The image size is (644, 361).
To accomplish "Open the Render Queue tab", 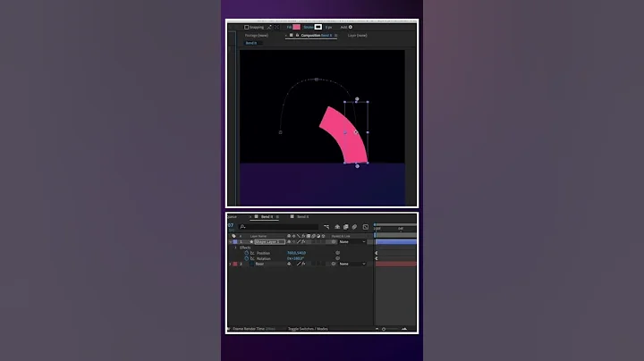I will pos(232,216).
